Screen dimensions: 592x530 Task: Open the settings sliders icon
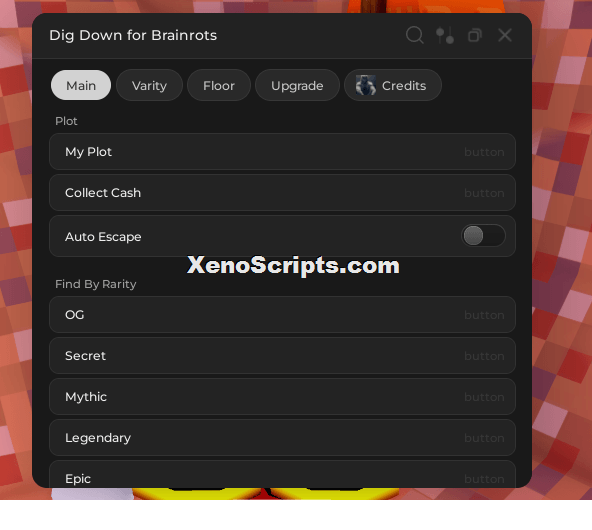(445, 35)
